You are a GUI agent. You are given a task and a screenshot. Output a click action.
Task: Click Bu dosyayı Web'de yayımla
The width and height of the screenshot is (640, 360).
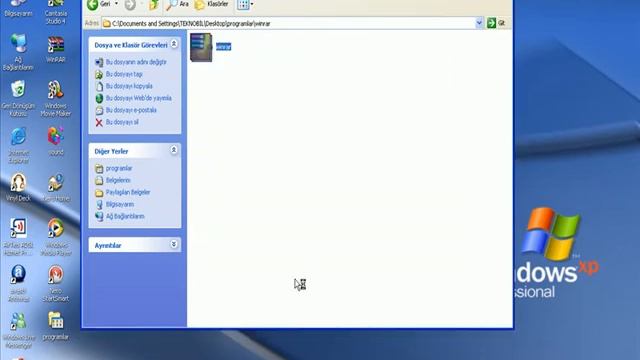[138, 98]
